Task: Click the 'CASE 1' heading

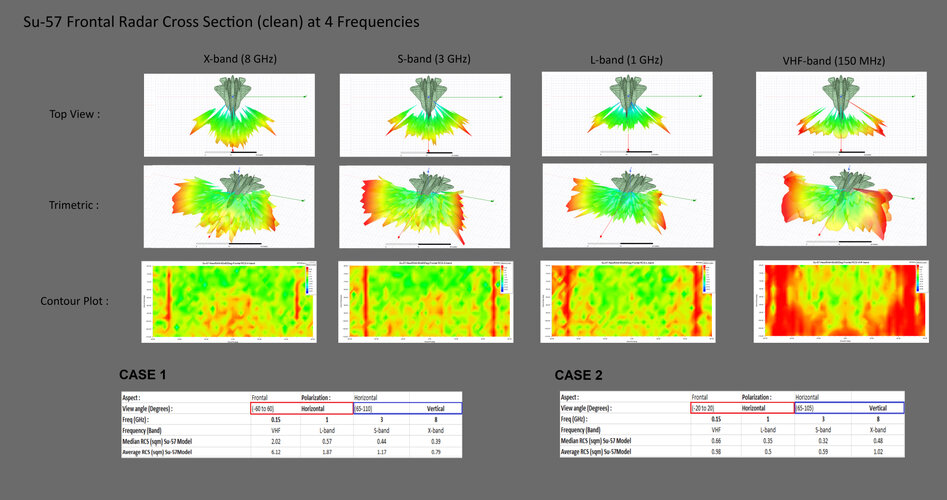Action: (x=143, y=375)
